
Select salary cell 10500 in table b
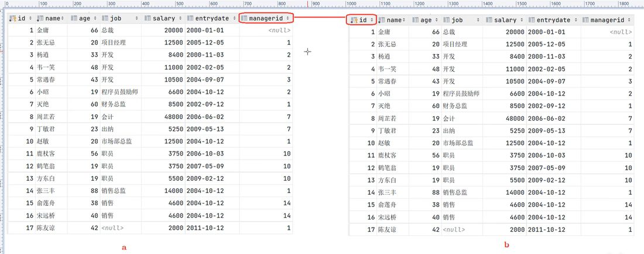pos(505,82)
